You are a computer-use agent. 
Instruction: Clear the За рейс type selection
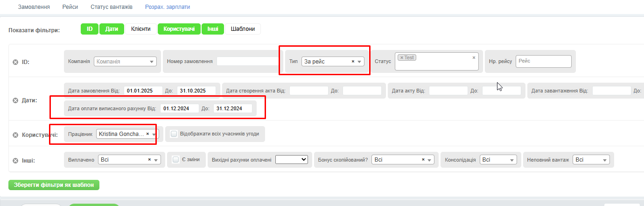(x=353, y=61)
